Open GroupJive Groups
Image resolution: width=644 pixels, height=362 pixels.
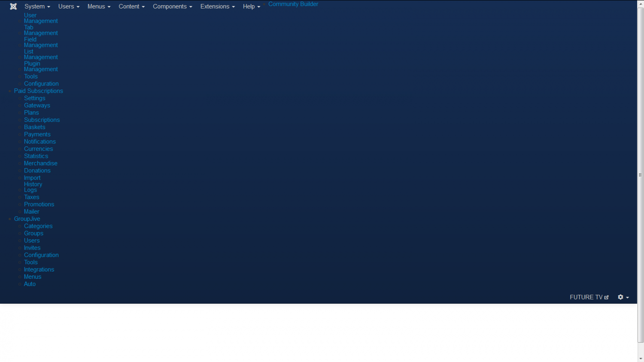click(33, 233)
